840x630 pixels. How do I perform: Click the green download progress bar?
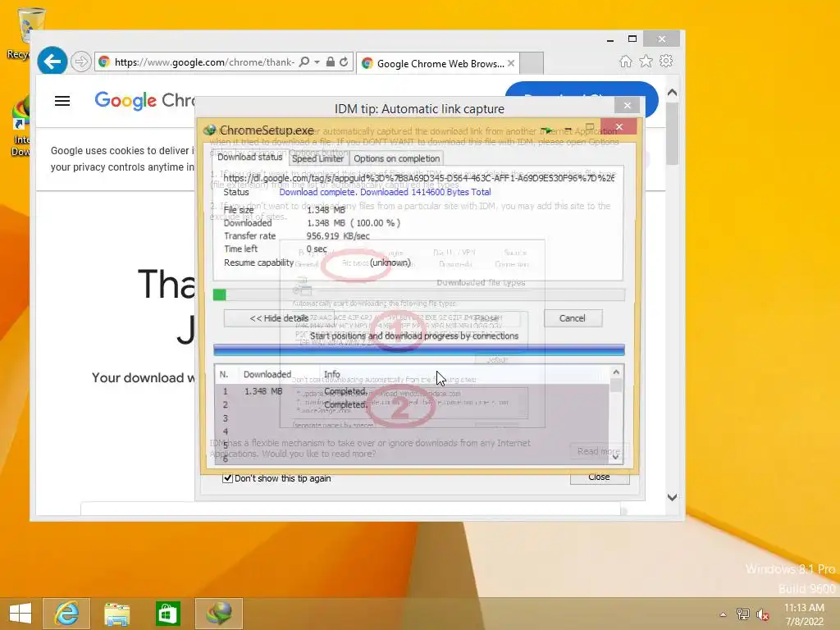(418, 294)
